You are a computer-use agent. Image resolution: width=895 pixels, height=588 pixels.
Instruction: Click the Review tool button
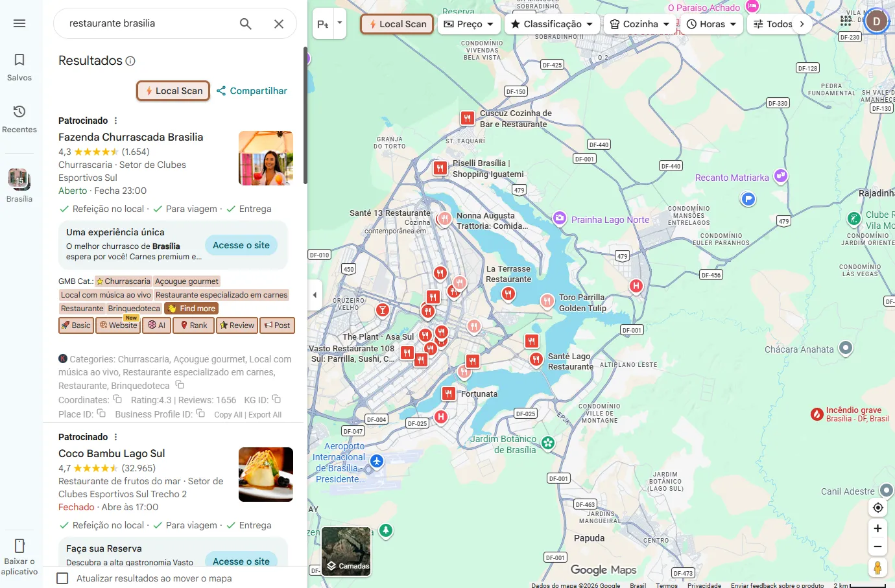click(x=237, y=325)
